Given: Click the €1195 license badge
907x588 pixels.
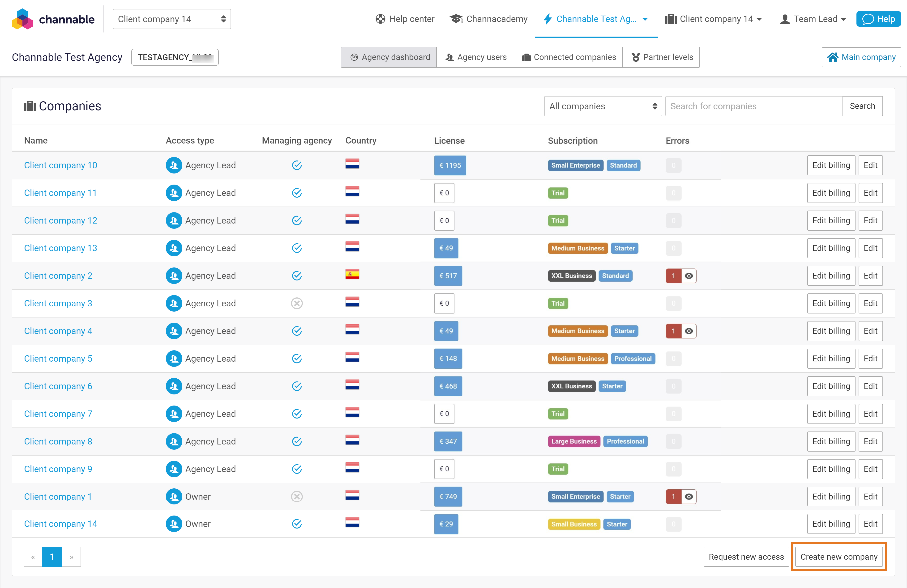Looking at the screenshot, I should click(450, 165).
